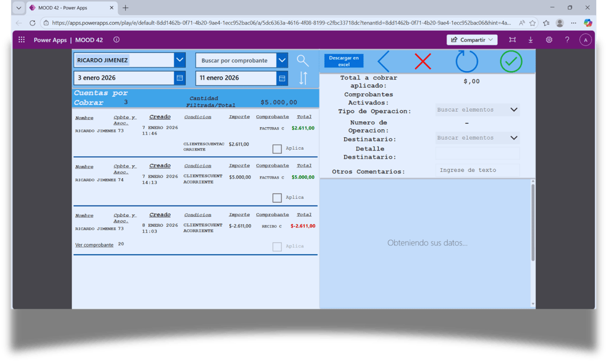Open the calendar for 3 enero 2026
Screen dimensions: 608x364
point(180,78)
